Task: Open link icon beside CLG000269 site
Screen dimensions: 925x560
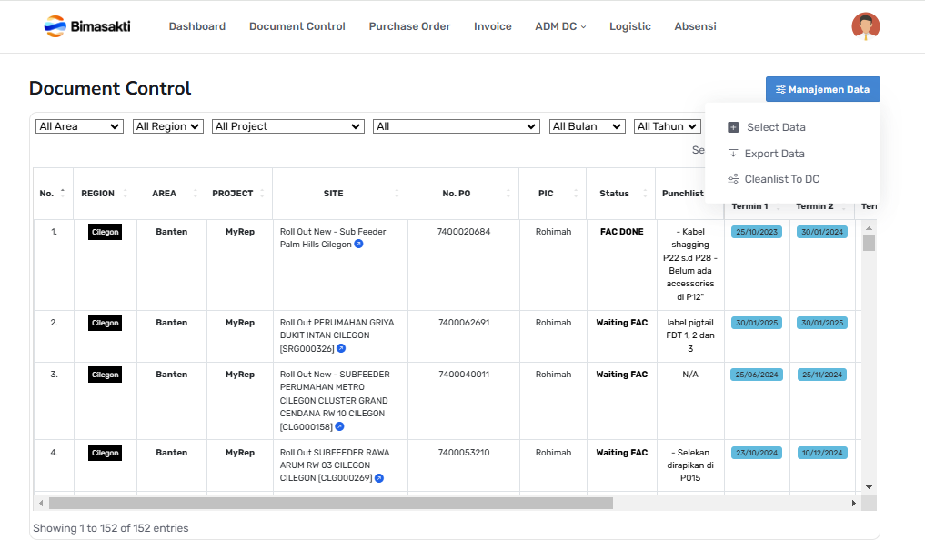Action: tap(379, 478)
